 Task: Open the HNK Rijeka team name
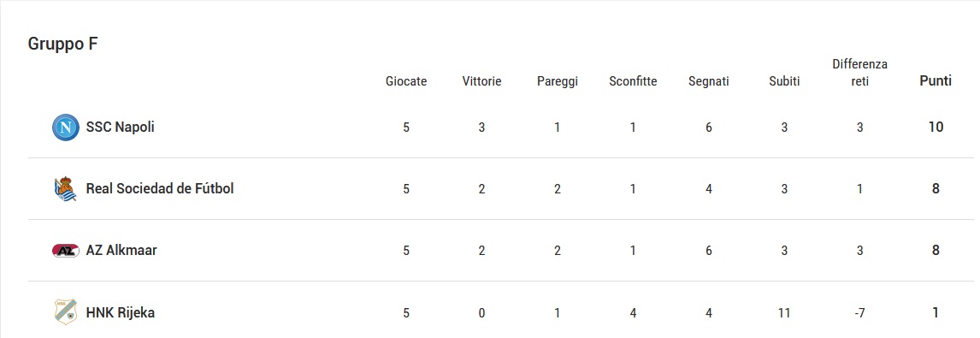click(120, 312)
